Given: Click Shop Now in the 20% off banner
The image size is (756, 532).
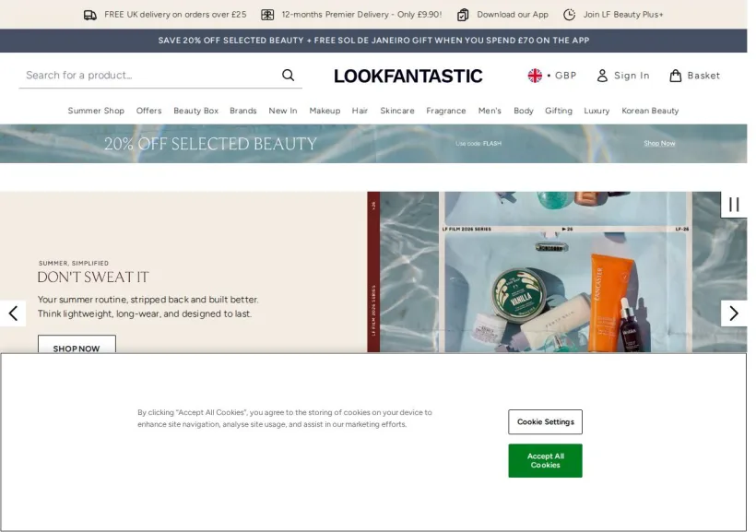Looking at the screenshot, I should click(x=659, y=143).
